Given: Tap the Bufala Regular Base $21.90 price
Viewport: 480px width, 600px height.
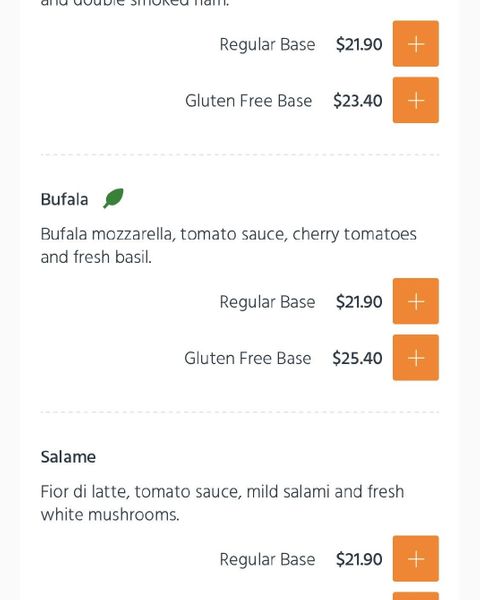Looking at the screenshot, I should pos(359,302).
